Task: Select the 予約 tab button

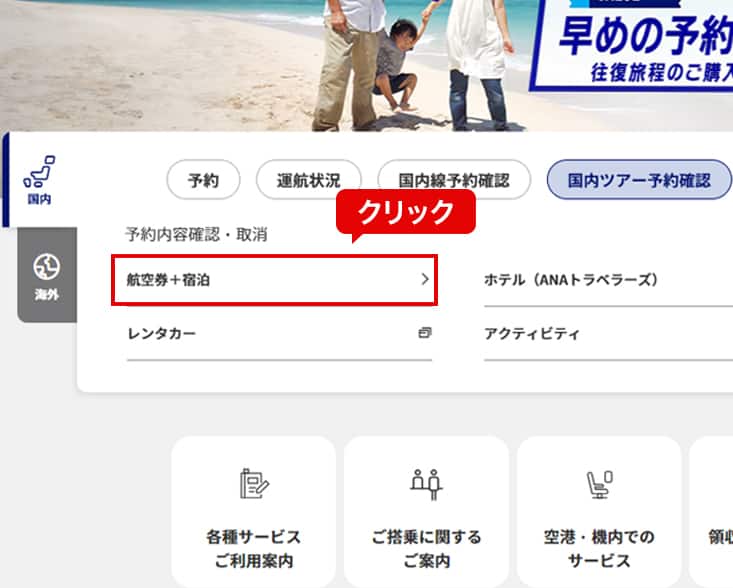Action: pyautogui.click(x=203, y=180)
